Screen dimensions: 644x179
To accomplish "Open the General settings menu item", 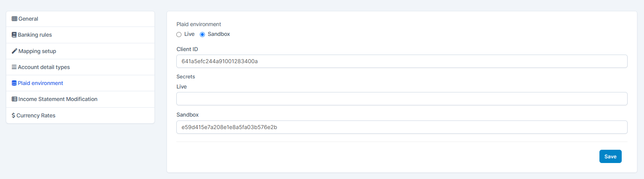I will pyautogui.click(x=28, y=19).
